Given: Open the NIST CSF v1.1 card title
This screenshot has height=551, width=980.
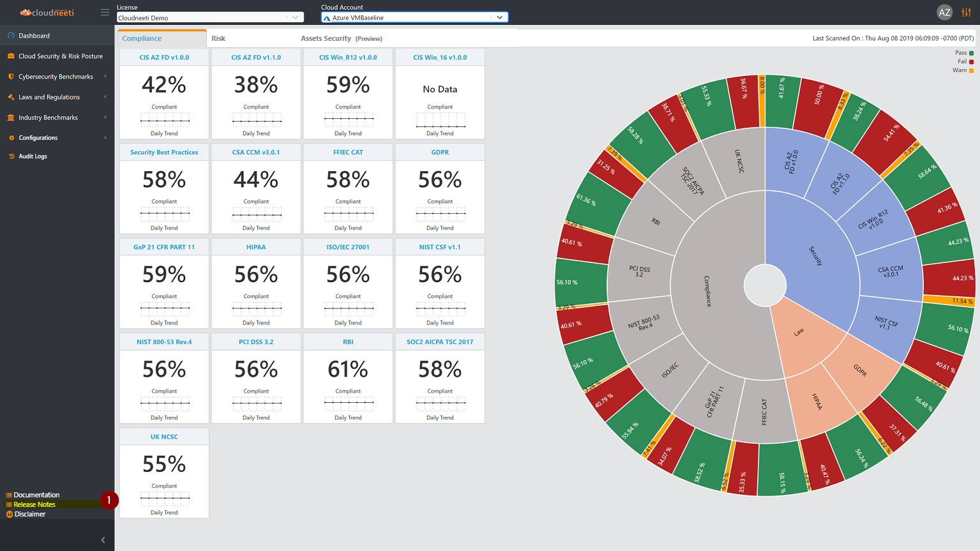Looking at the screenshot, I should click(x=440, y=247).
